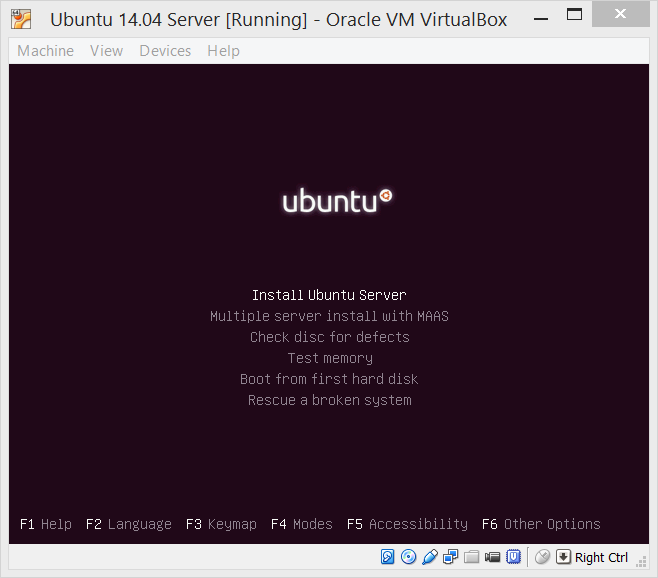Click the USB devices indicator icon
The height and width of the screenshot is (578, 658).
pos(430,557)
